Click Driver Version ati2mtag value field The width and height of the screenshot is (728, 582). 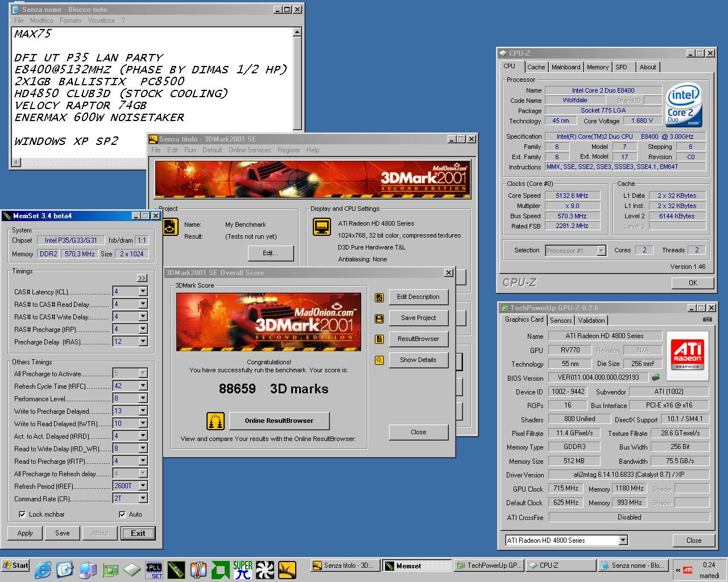pos(629,475)
